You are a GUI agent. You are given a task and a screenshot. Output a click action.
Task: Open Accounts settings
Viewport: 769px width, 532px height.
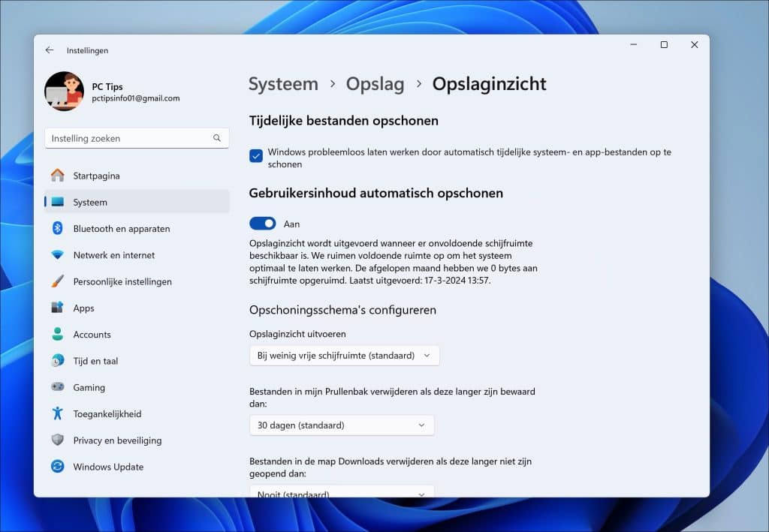(x=137, y=334)
